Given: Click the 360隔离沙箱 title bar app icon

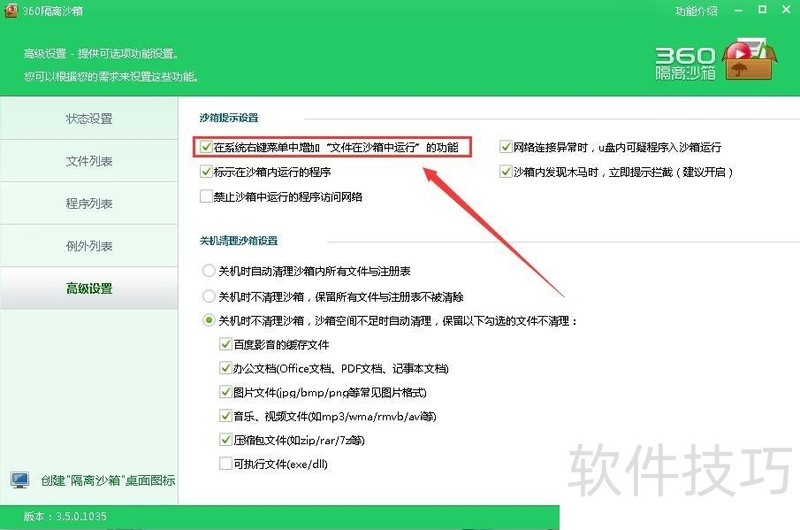Looking at the screenshot, I should click(10, 10).
